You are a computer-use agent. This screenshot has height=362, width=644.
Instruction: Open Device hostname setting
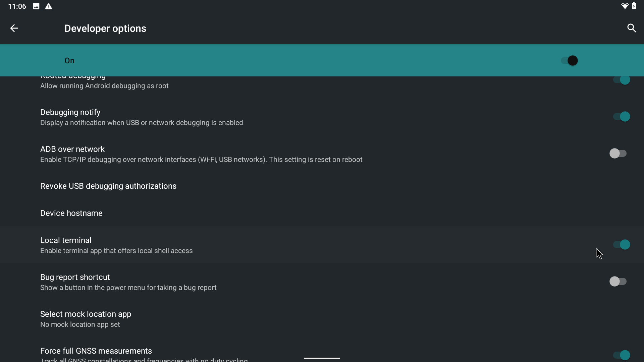[x=71, y=213]
